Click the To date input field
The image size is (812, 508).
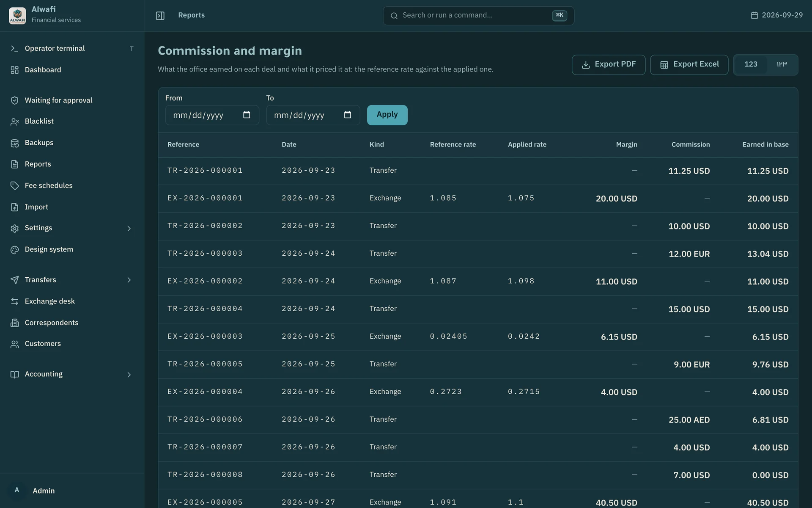tap(313, 115)
